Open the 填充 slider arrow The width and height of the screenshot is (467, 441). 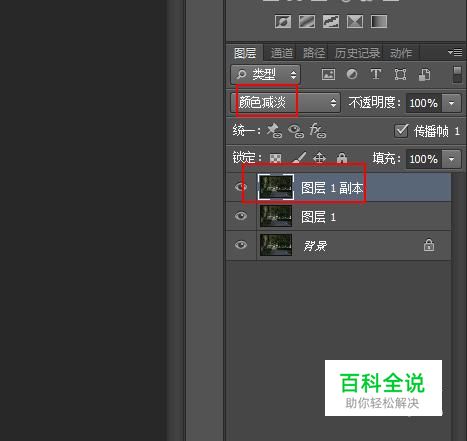click(452, 159)
